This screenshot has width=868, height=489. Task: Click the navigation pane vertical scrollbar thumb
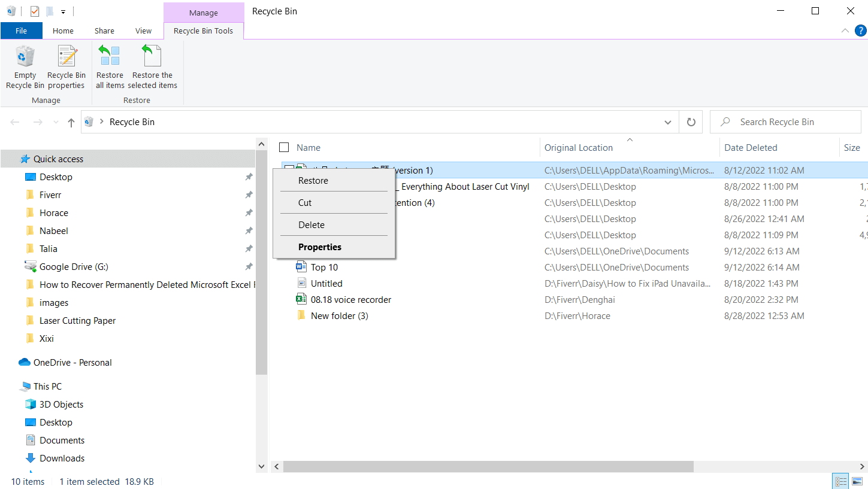click(x=261, y=263)
